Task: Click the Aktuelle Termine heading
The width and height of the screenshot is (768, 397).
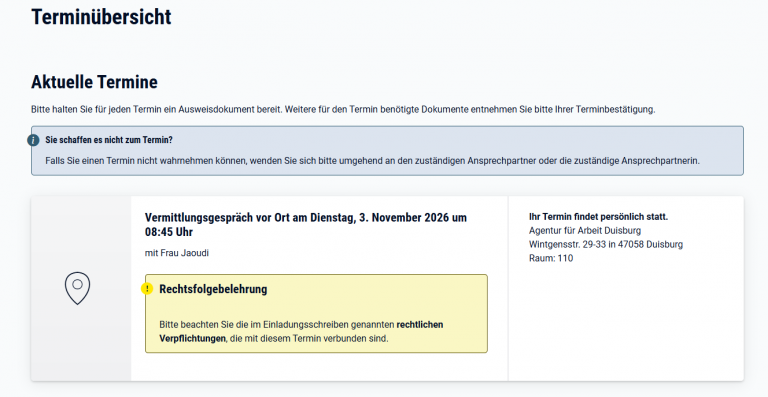Action: pyautogui.click(x=95, y=82)
